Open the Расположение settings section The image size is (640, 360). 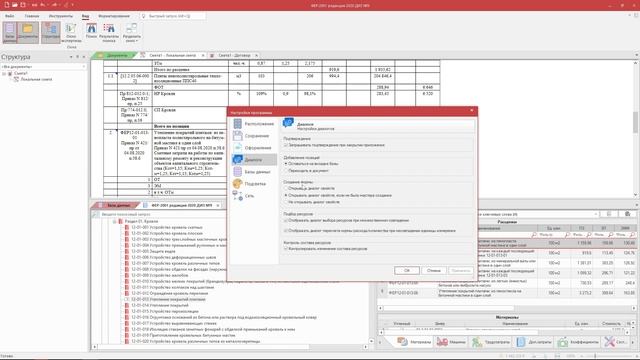254,124
